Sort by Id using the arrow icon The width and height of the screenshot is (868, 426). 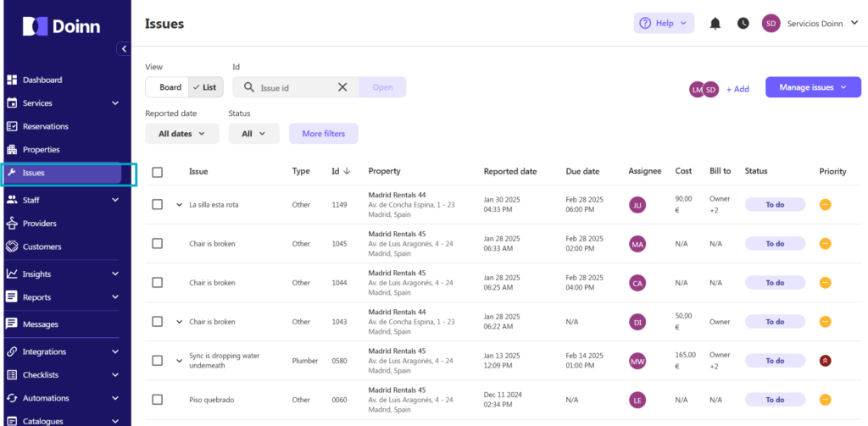(x=347, y=172)
